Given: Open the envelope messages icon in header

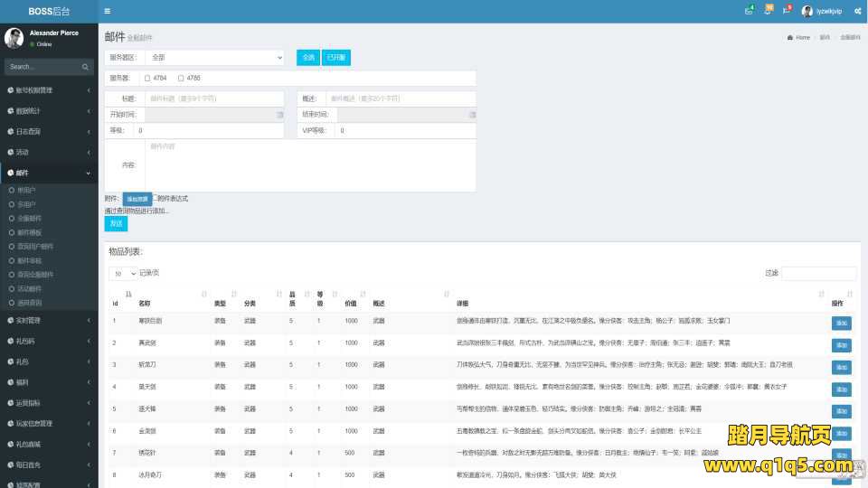Looking at the screenshot, I should [x=749, y=11].
